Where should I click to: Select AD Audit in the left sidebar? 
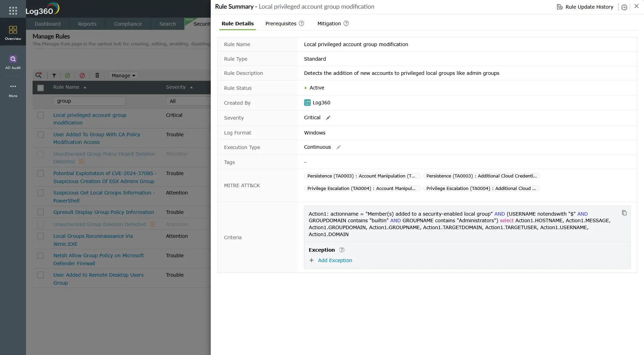(13, 62)
